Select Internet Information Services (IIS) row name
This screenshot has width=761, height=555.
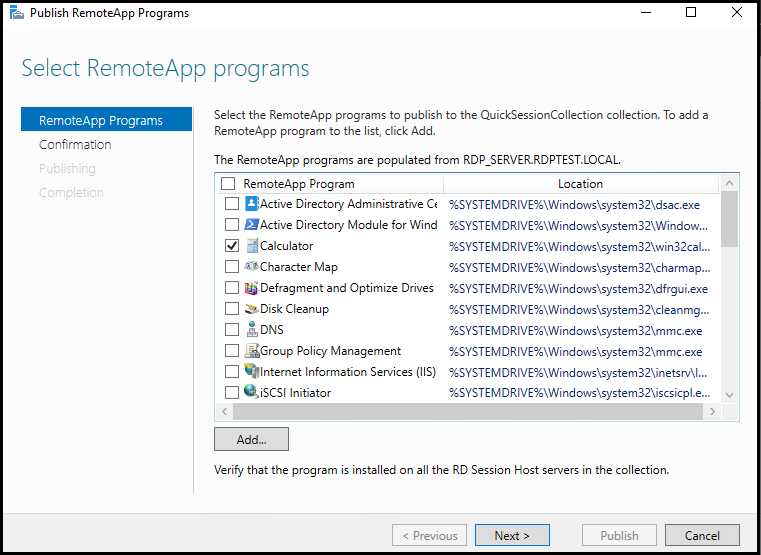348,372
